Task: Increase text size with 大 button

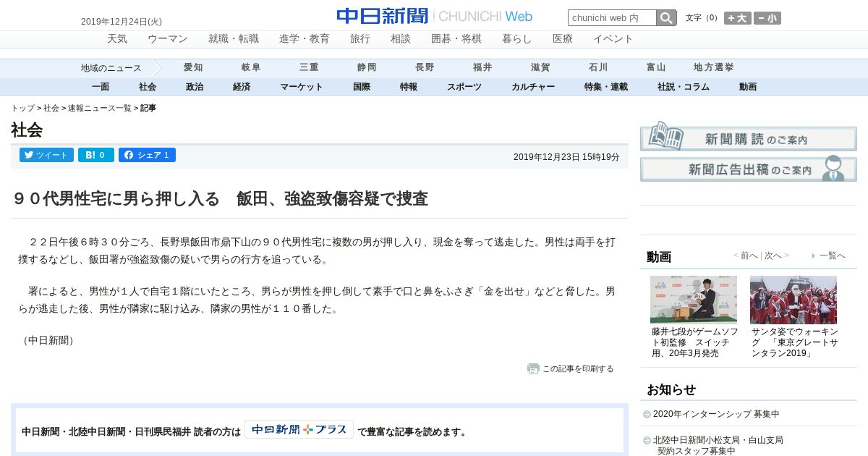Action: [738, 18]
